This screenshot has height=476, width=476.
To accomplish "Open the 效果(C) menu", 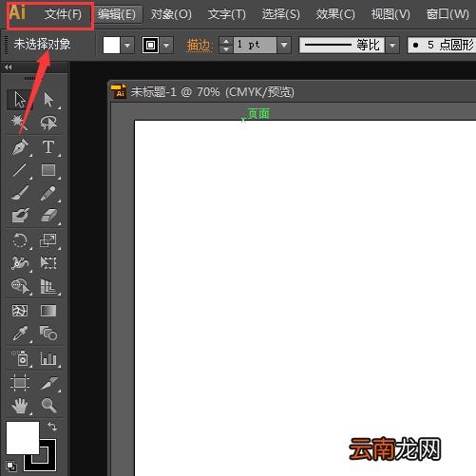I will point(335,14).
